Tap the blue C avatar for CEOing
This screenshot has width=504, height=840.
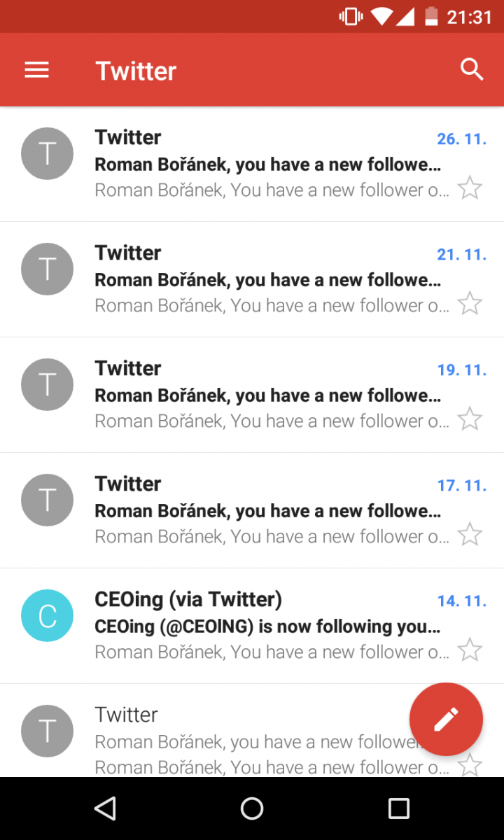point(48,616)
